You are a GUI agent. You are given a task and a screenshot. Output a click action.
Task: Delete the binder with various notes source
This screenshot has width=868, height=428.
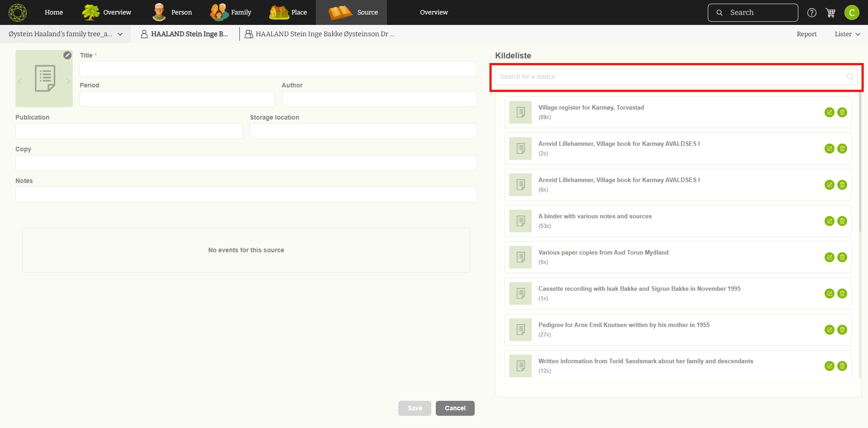point(842,221)
